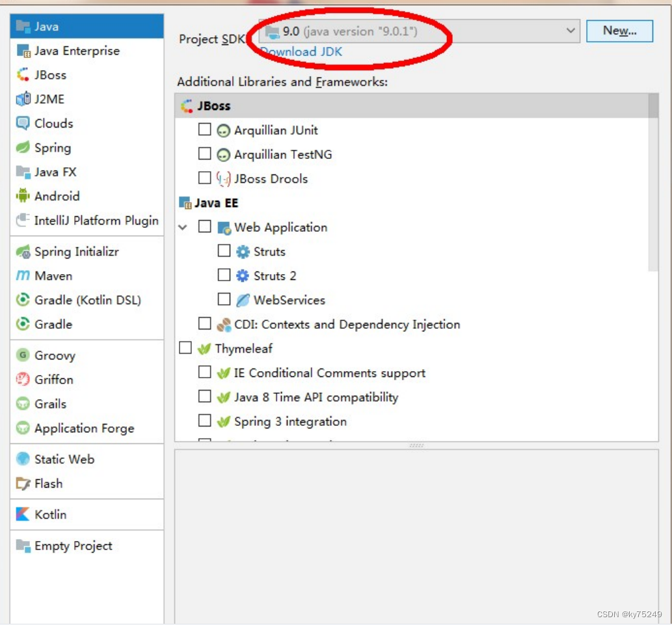This screenshot has height=625, width=672.
Task: Select the Maven icon
Action: point(23,275)
